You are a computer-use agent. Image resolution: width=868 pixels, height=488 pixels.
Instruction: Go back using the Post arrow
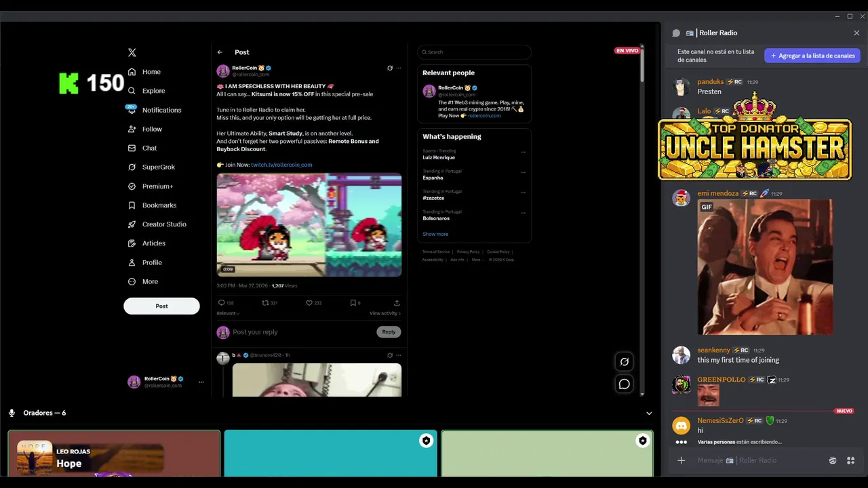click(220, 52)
